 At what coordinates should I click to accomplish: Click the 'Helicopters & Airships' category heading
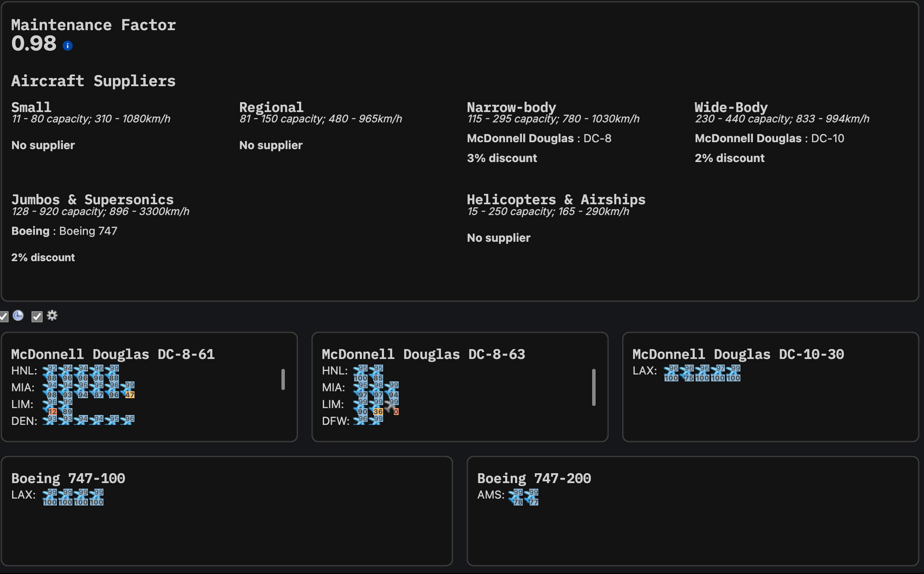point(556,200)
